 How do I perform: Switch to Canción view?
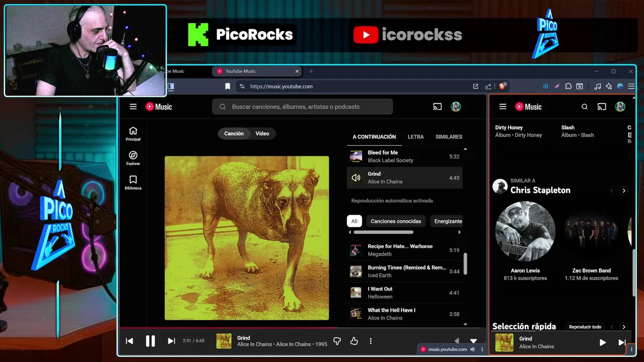click(234, 133)
